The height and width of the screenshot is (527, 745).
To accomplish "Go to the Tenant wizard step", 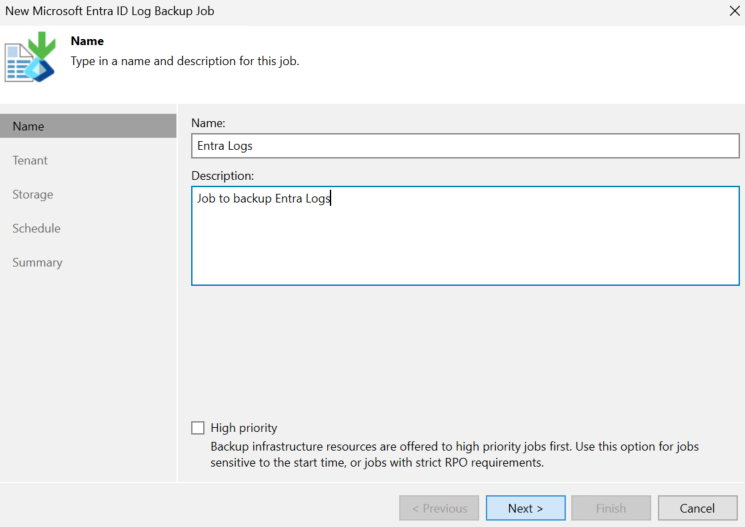I will click(30, 160).
